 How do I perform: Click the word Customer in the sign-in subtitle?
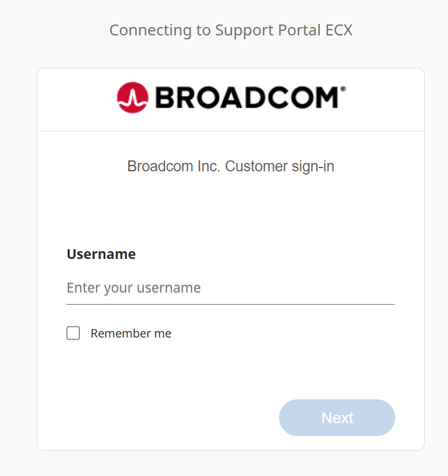point(255,166)
